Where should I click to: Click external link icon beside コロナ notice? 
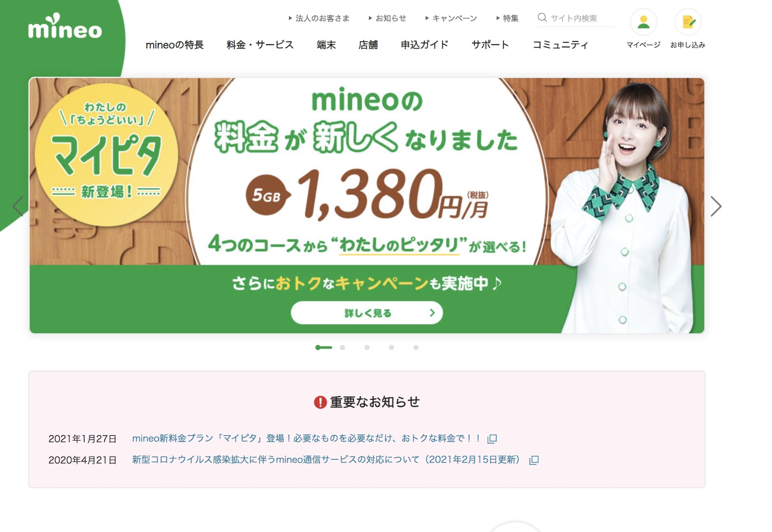point(534,460)
